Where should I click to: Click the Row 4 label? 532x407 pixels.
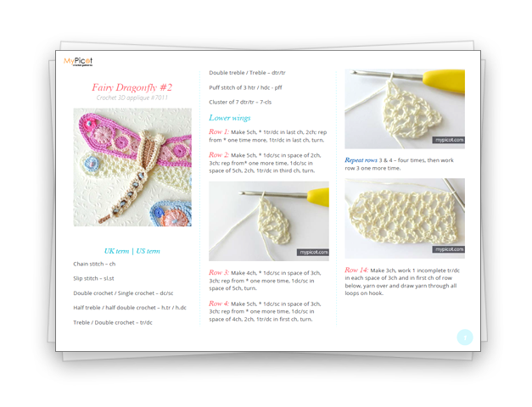pos(219,304)
